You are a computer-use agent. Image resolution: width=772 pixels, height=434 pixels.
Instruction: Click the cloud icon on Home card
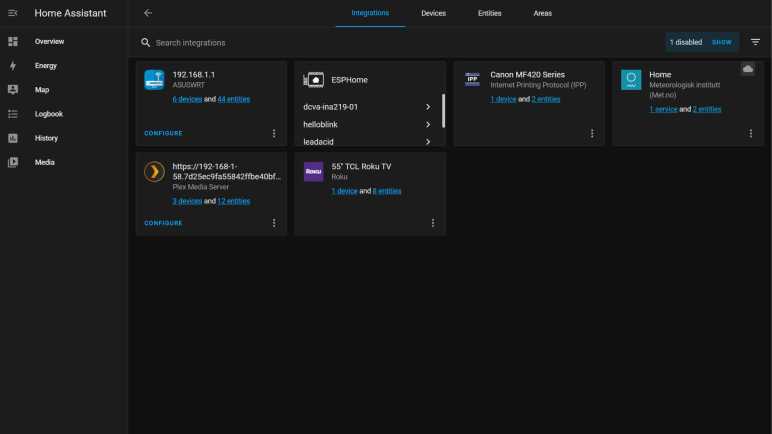tap(747, 69)
